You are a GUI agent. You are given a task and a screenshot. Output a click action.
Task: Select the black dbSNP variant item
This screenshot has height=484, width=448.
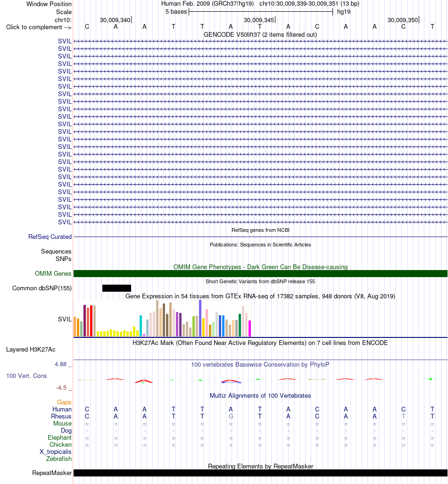point(116,288)
